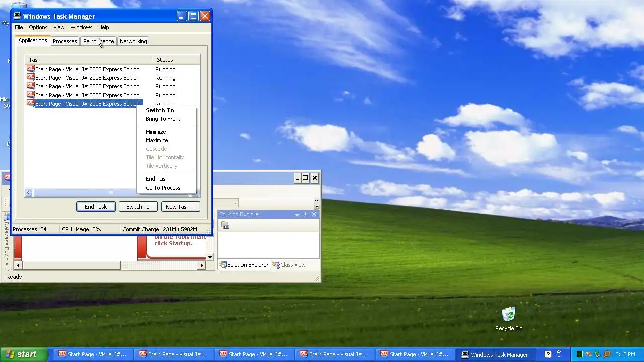Click the orange magnifier tray icon
644x362 pixels.
(x=606, y=354)
